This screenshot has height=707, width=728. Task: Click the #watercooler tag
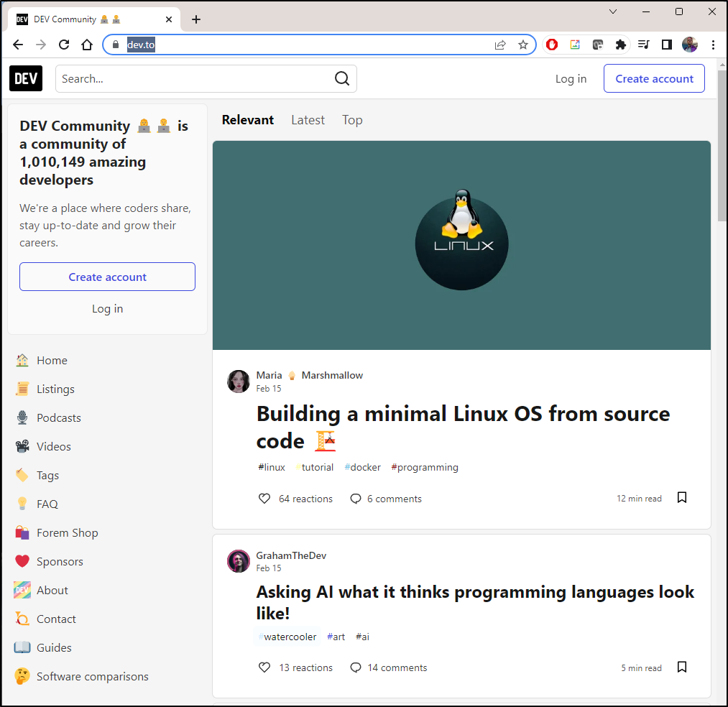coord(287,637)
